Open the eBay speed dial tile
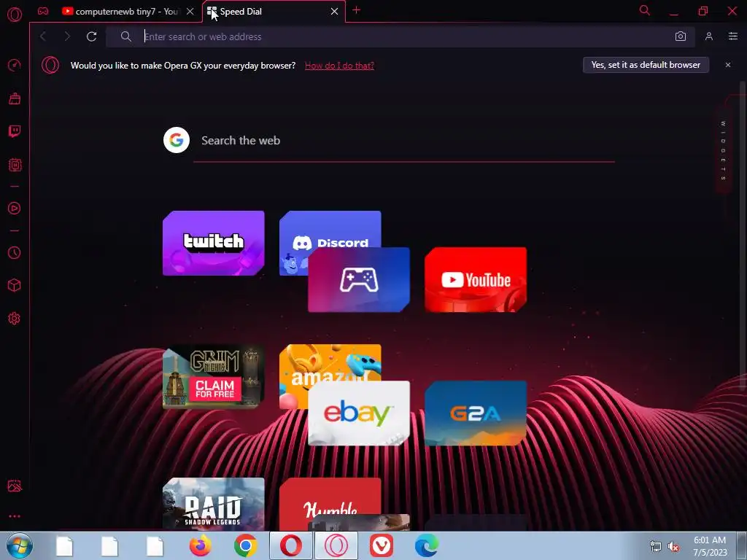 coord(359,413)
